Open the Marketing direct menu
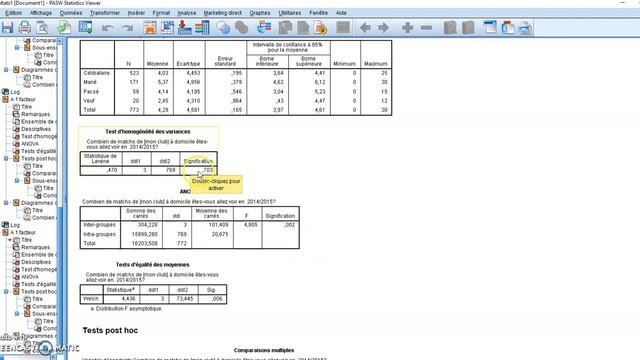Screen dimensions: 640x360 (x=222, y=13)
